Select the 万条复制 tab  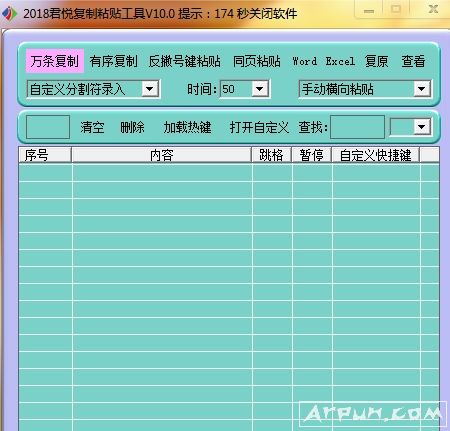click(55, 61)
